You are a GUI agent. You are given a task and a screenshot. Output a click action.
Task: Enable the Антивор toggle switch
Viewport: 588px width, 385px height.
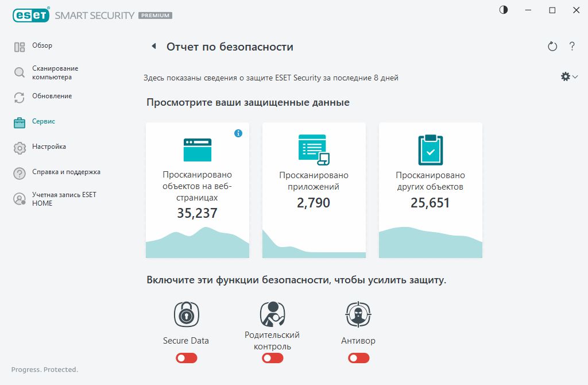(x=358, y=358)
